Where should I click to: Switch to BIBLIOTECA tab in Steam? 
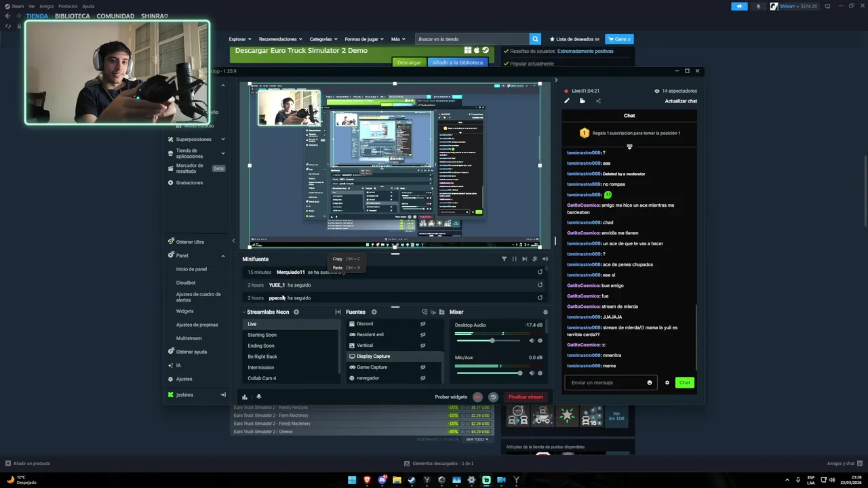tap(72, 16)
